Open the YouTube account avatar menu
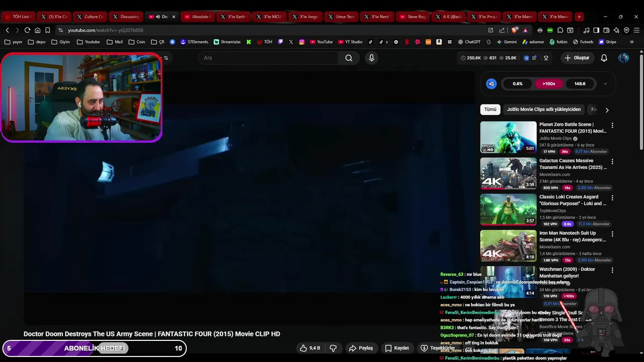 coord(623,58)
